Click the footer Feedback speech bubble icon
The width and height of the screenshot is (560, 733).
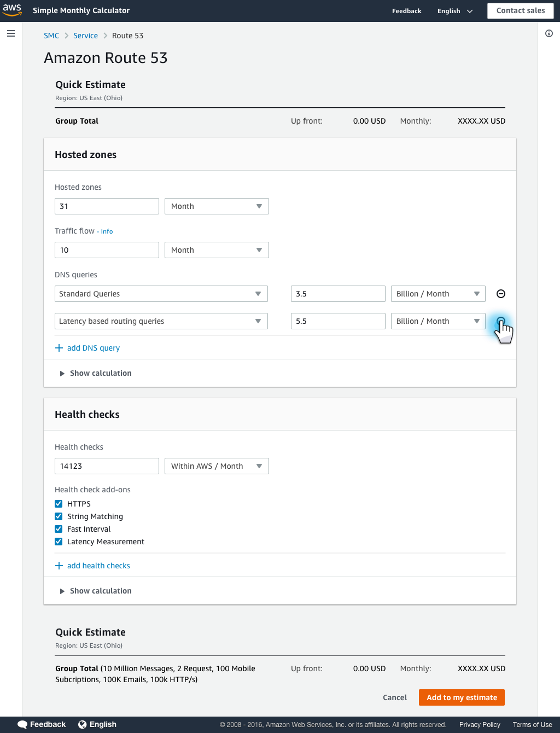point(22,724)
